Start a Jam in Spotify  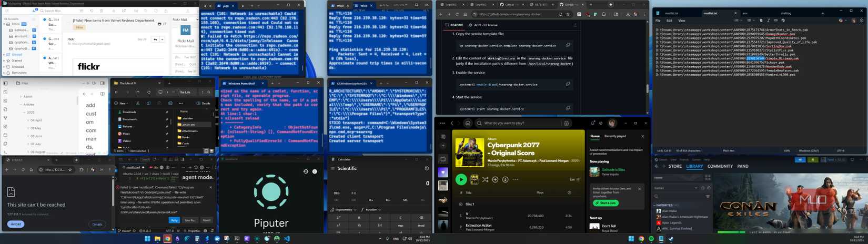pos(605,203)
